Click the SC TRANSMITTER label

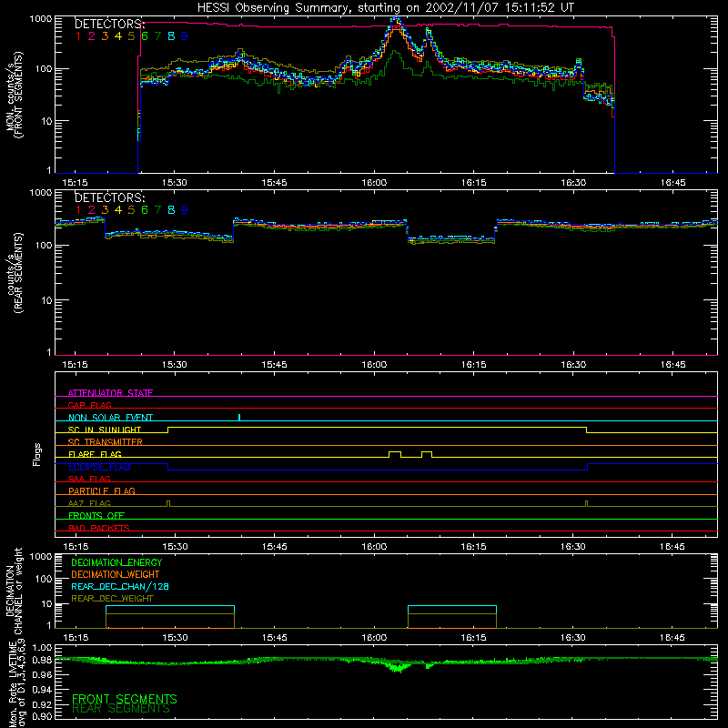coord(105,442)
